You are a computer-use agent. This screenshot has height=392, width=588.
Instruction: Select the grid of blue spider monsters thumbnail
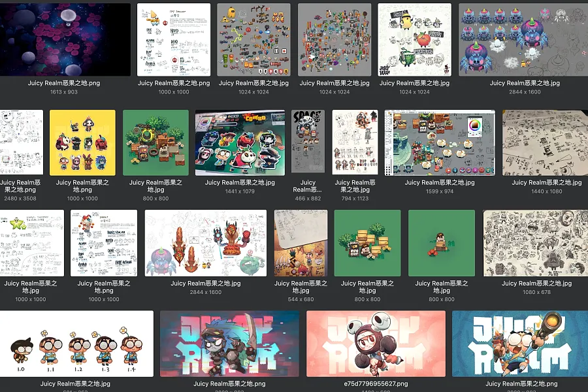[523, 40]
